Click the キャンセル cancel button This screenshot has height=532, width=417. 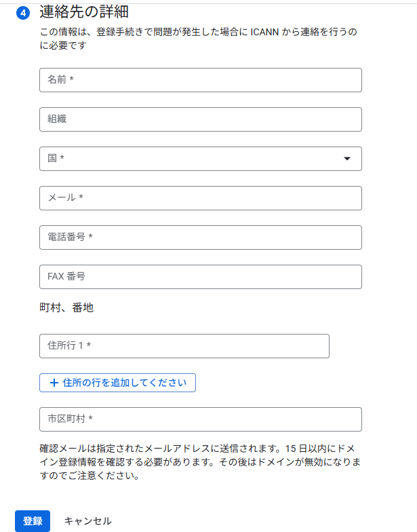88,521
